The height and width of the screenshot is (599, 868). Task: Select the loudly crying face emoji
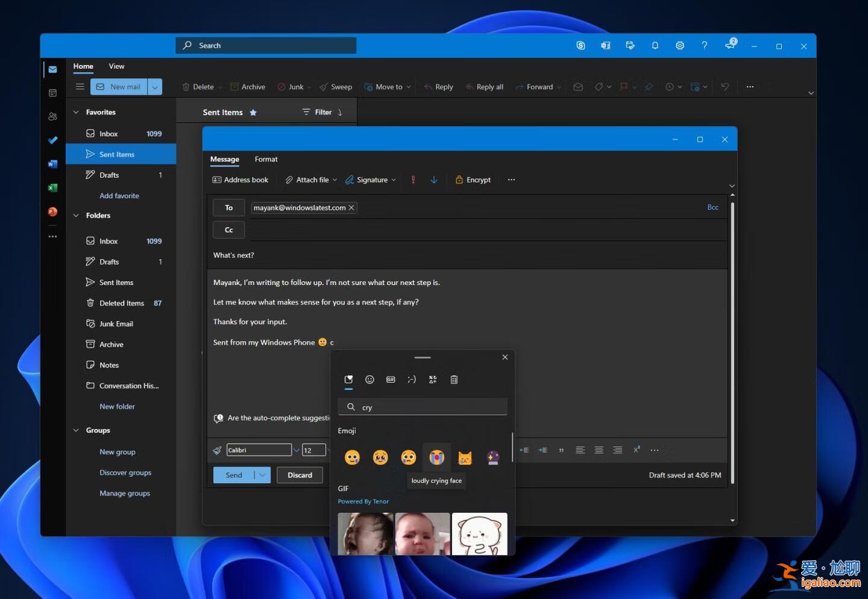(x=436, y=458)
